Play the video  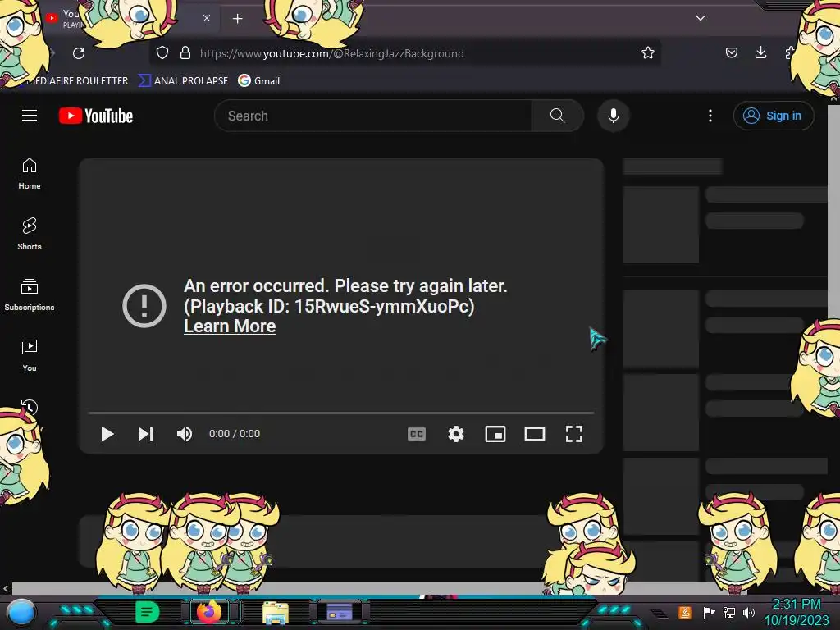click(x=107, y=434)
